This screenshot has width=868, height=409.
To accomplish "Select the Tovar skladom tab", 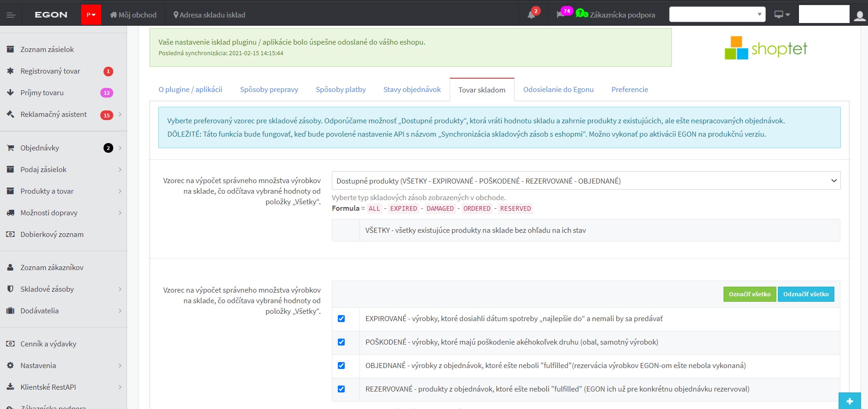I will pyautogui.click(x=482, y=90).
